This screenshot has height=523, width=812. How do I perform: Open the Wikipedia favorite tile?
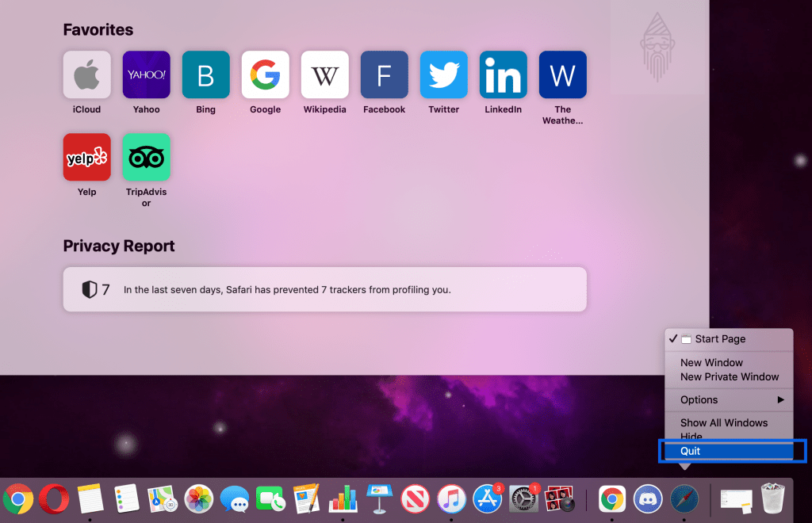tap(324, 74)
